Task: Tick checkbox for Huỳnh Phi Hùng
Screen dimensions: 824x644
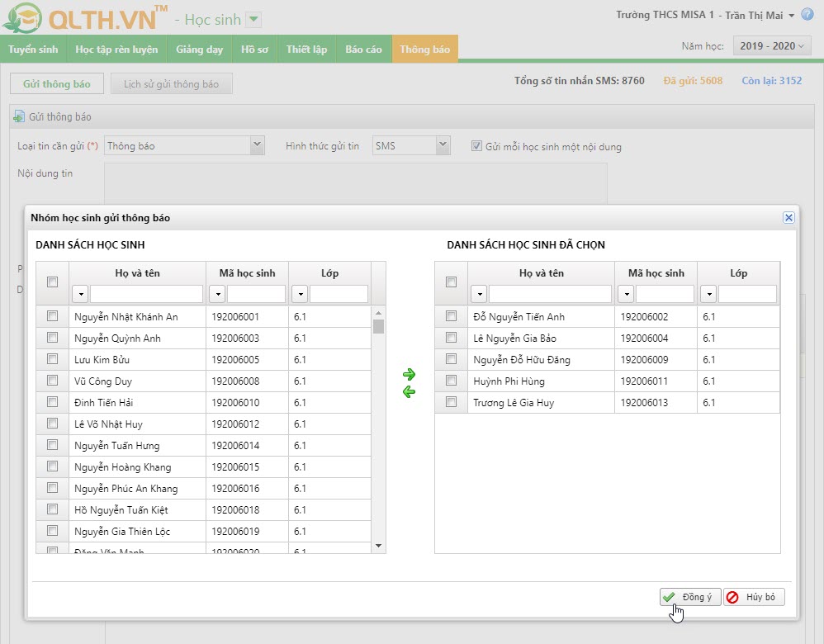Action: pyautogui.click(x=452, y=381)
